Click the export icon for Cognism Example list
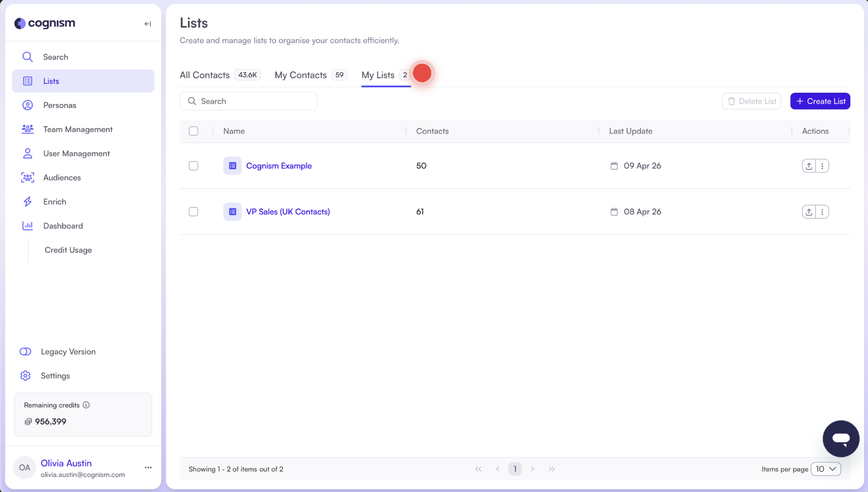The width and height of the screenshot is (868, 492). click(809, 165)
